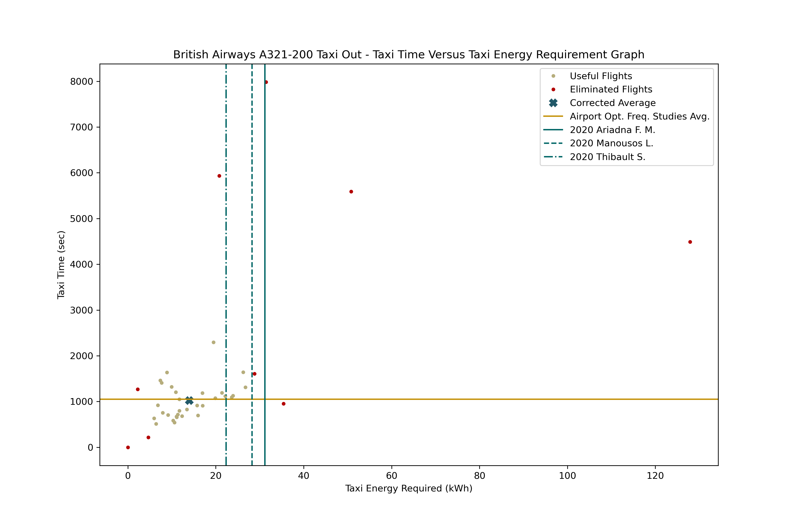Image resolution: width=798 pixels, height=532 pixels.
Task: Click the eliminated flight dot near 128 kWh
Action: (x=690, y=242)
